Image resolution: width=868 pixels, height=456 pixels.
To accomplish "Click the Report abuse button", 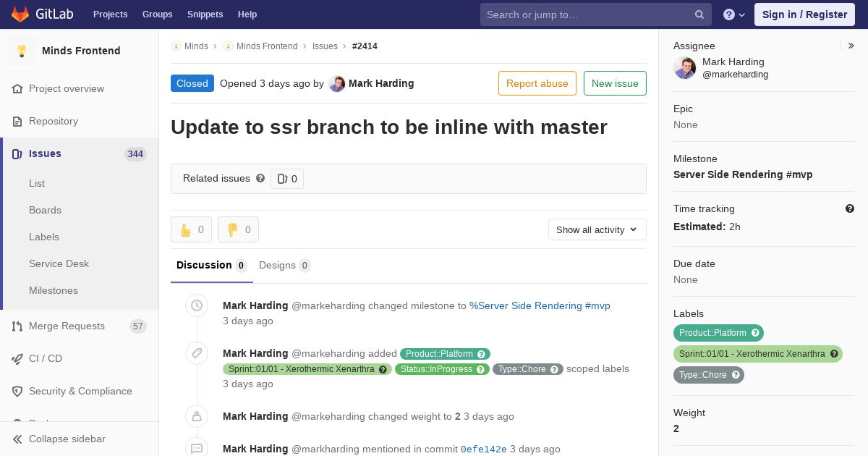I will tap(537, 83).
